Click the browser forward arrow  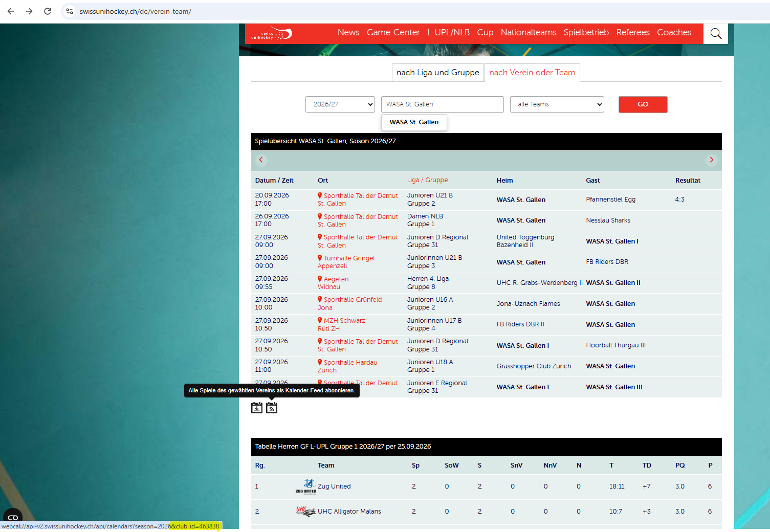[29, 11]
